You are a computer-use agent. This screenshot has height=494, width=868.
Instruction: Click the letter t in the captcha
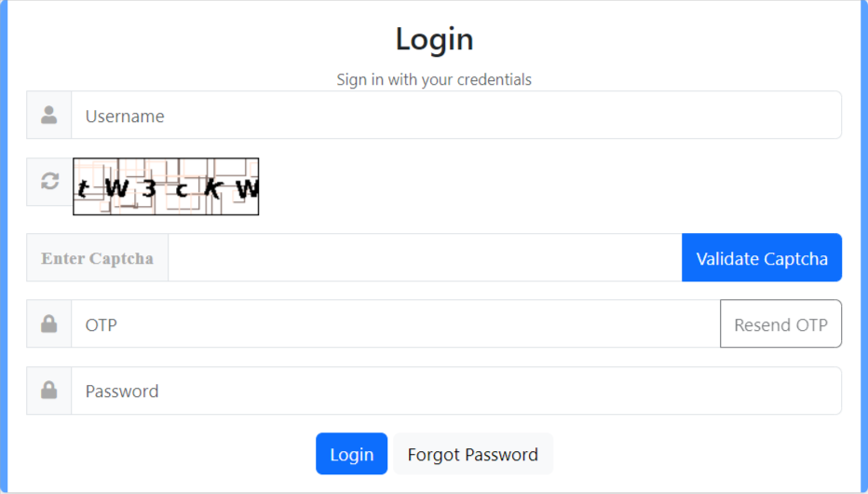(83, 189)
